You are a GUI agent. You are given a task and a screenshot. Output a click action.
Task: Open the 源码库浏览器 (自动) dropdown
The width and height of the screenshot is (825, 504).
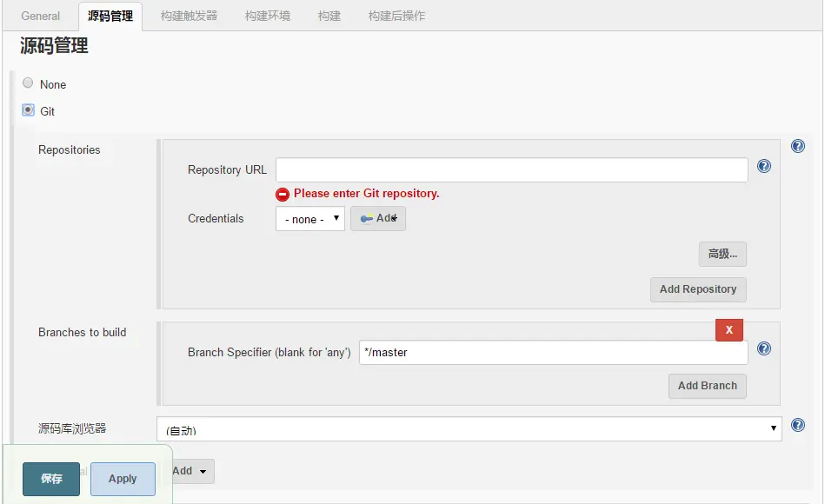(469, 428)
